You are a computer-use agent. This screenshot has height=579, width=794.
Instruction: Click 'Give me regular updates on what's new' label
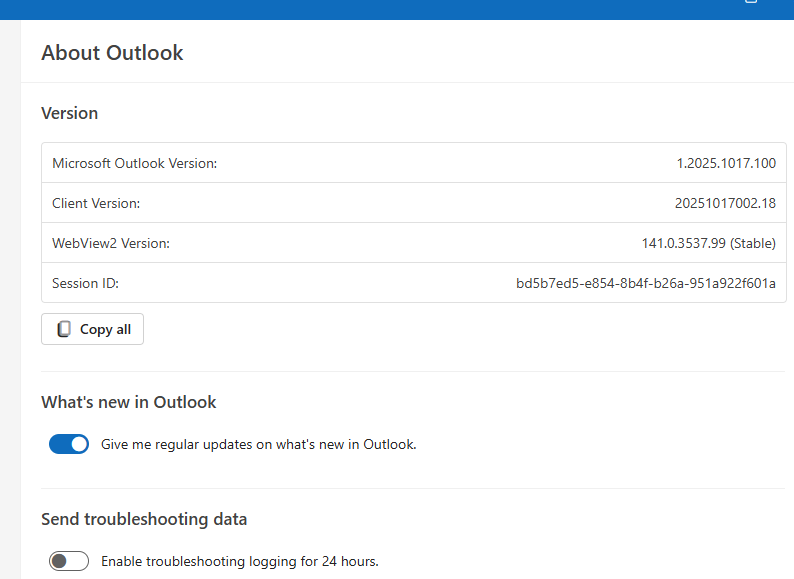tap(259, 444)
